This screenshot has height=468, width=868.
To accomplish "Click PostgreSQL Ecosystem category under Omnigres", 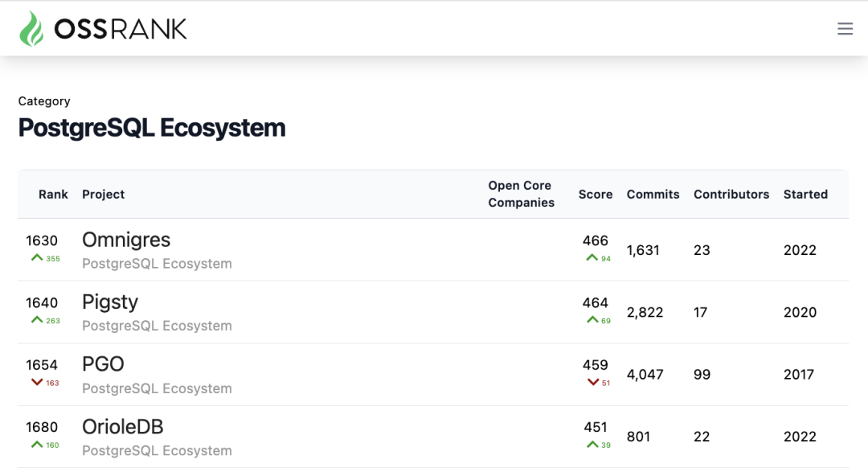I will pos(157,264).
